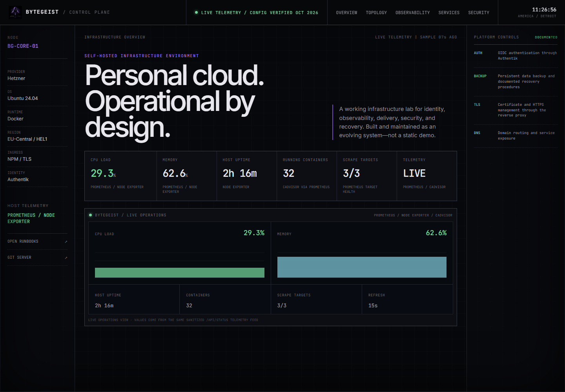This screenshot has height=392, width=565.
Task: Click the Authentik identity value in sidebar
Action: coord(18,180)
